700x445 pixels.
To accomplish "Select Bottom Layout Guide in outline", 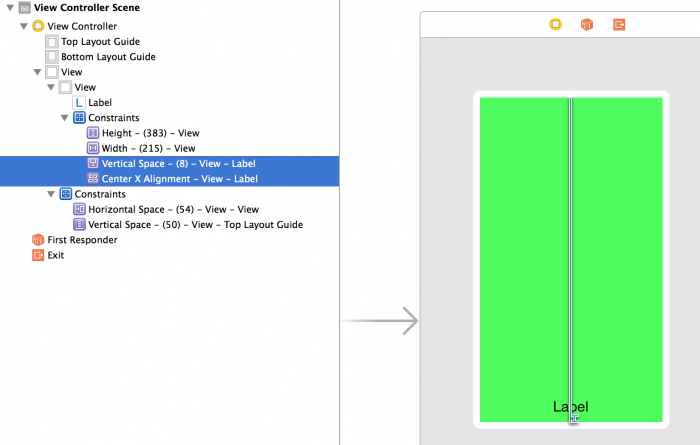I will point(108,57).
